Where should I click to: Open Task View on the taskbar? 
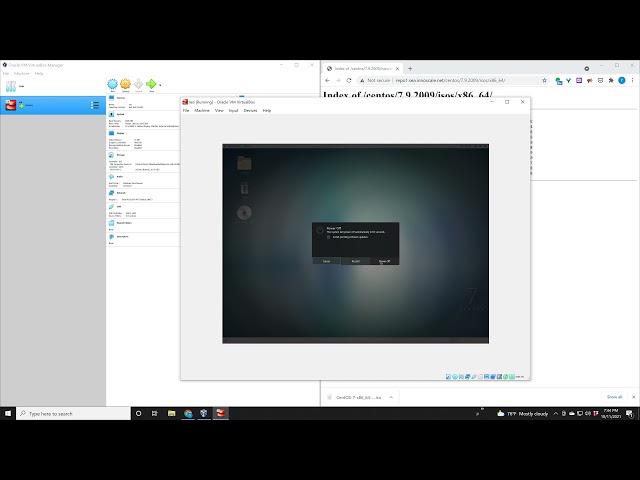point(154,413)
